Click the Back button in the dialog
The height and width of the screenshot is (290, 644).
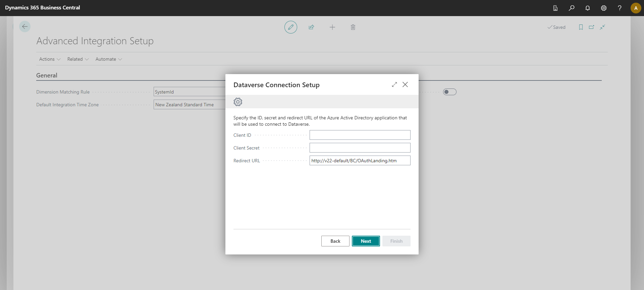(x=335, y=241)
